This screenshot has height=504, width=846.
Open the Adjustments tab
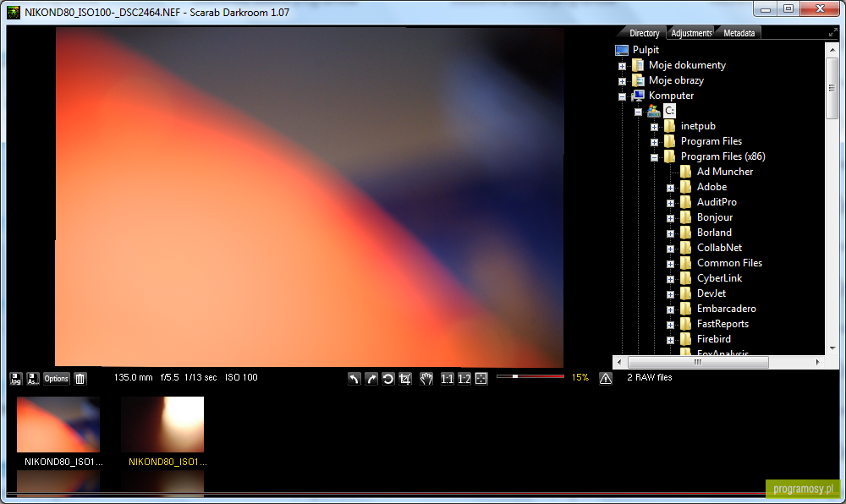tap(691, 33)
